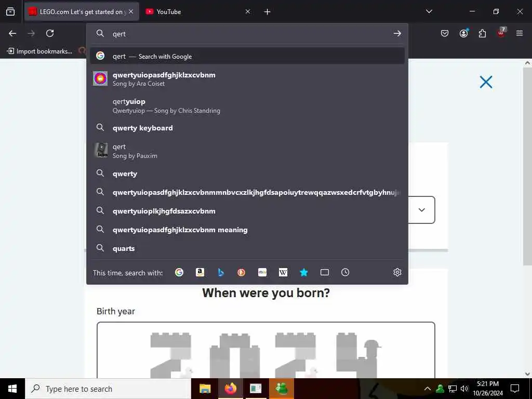
Task: Open the Firefox account menu
Action: (x=463, y=33)
